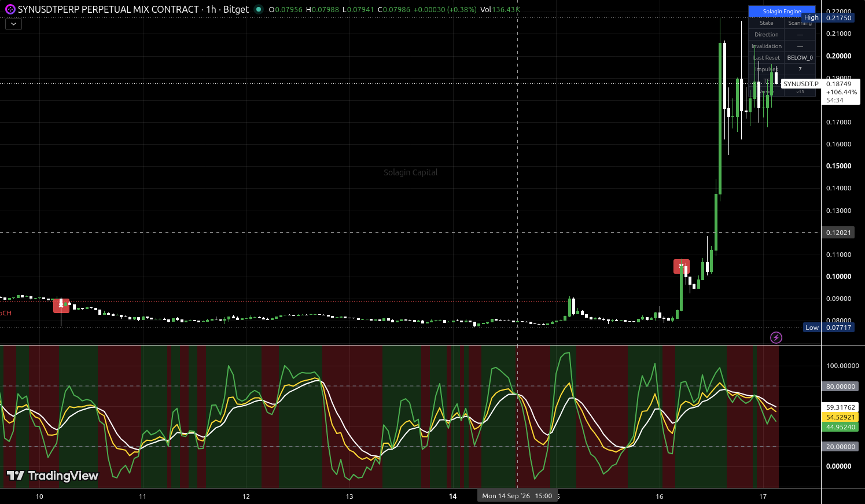Click the TradingView logo
865x504 pixels.
(52, 476)
